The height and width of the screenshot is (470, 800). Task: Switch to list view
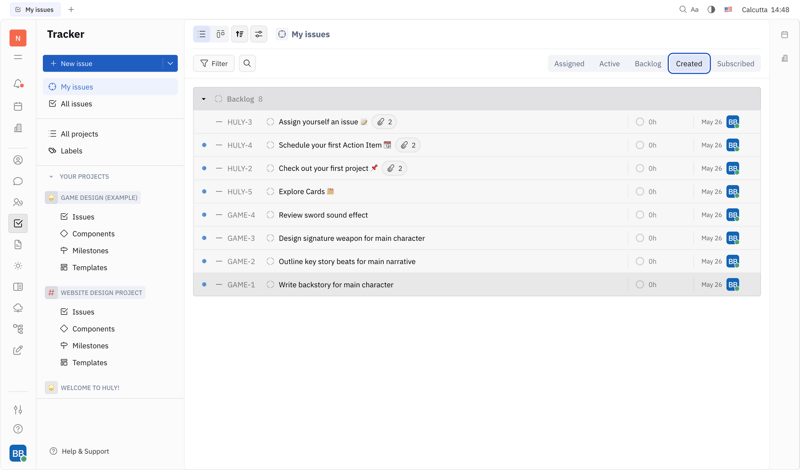tap(202, 34)
